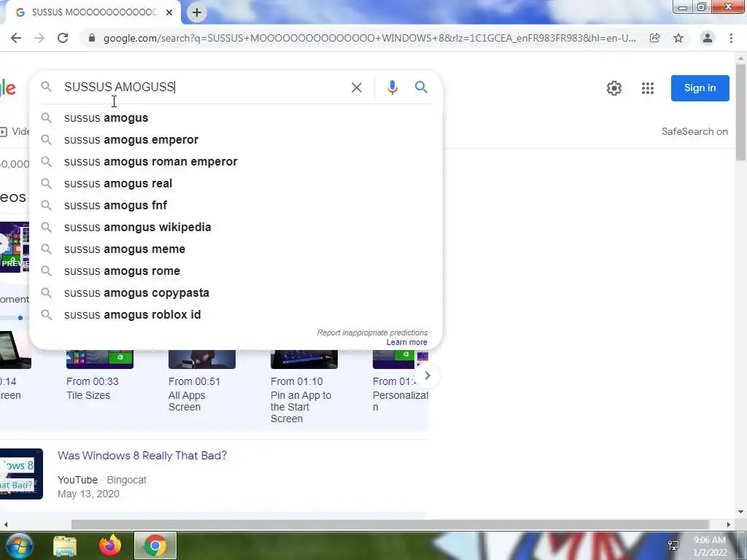Choose sussus amogus roman emperor suggestion
The height and width of the screenshot is (560, 747).
[x=236, y=161]
